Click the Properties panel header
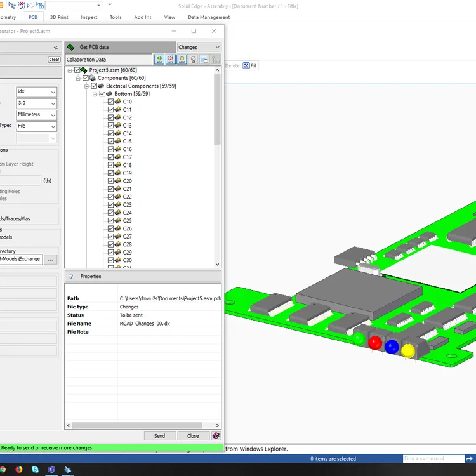Image resolution: width=476 pixels, height=476 pixels. [x=143, y=277]
